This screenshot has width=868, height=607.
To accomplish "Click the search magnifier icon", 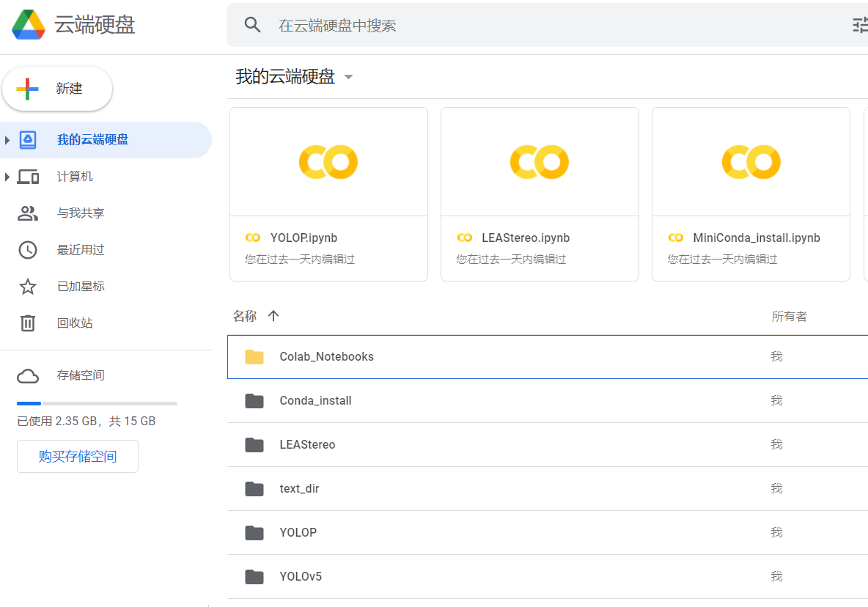I will [253, 25].
